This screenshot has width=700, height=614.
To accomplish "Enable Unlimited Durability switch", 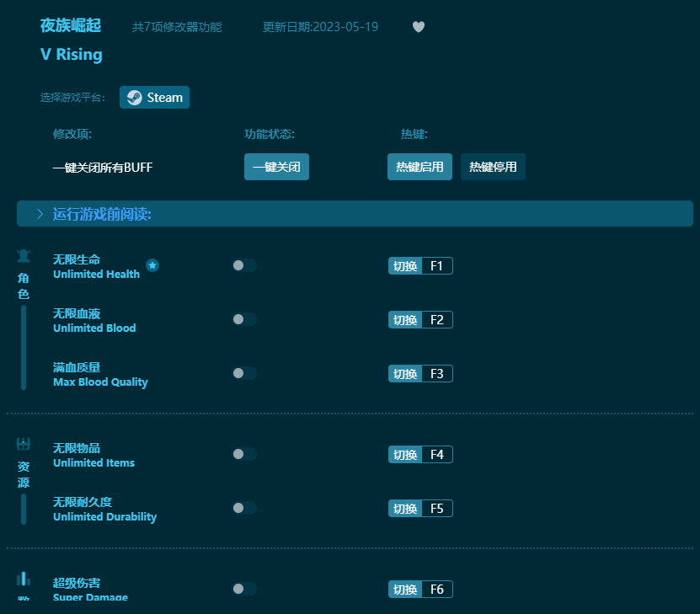I will click(244, 508).
